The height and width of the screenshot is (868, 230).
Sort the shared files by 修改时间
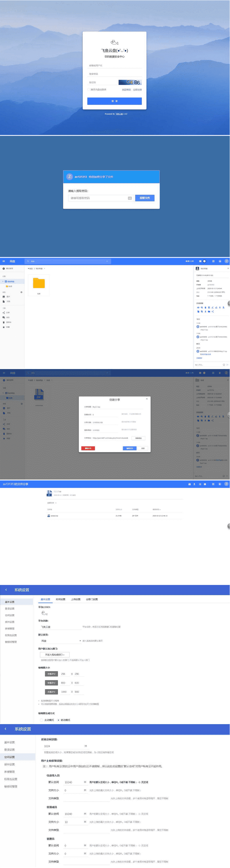[x=157, y=509]
